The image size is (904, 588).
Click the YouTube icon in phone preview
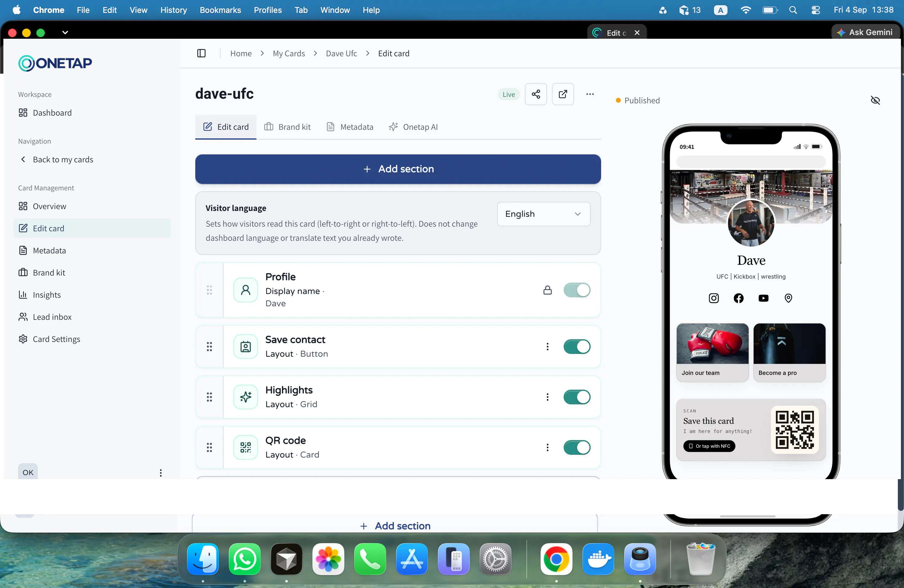[x=763, y=298]
